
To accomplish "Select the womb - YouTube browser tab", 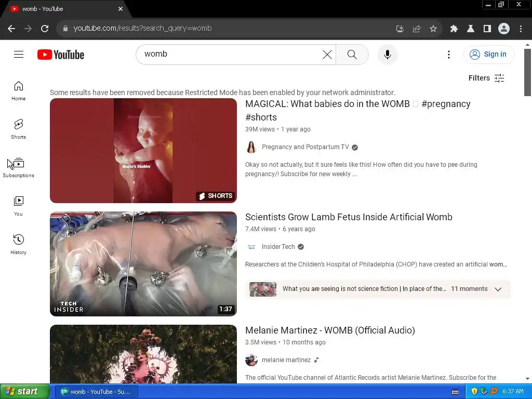I will click(66, 9).
